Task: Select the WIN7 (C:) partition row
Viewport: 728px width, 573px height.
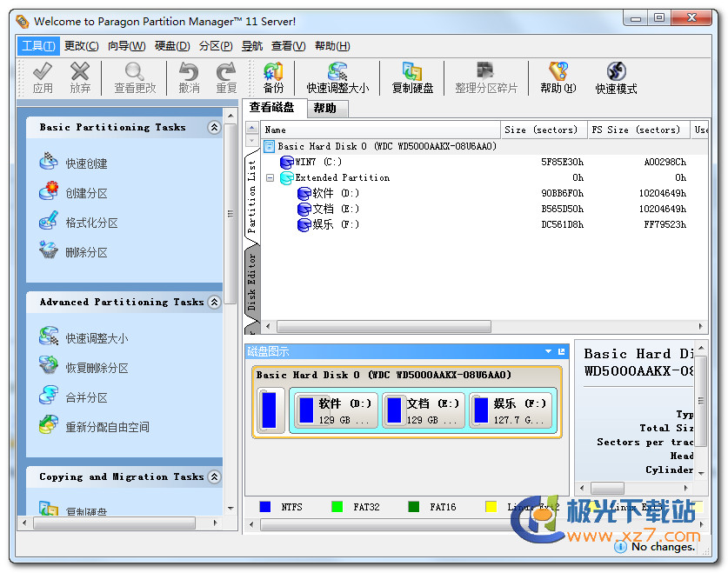Action: pos(483,162)
